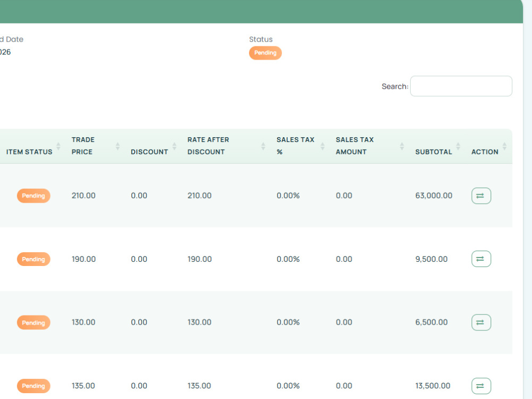
Task: Sort by the Item Status column arrows
Action: pyautogui.click(x=59, y=146)
